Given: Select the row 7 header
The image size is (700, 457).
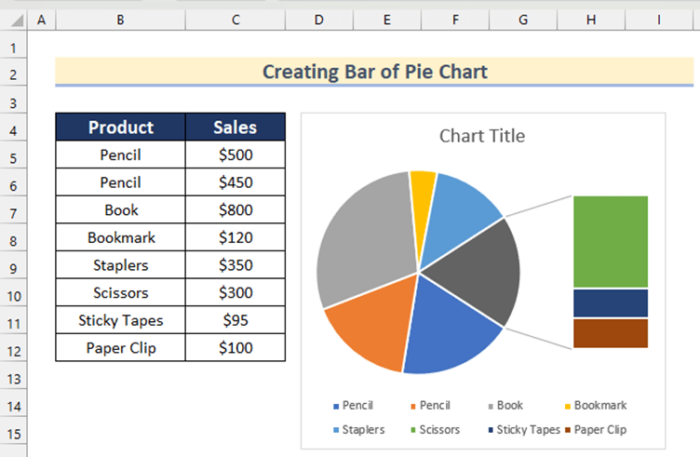Looking at the screenshot, I should [x=13, y=212].
